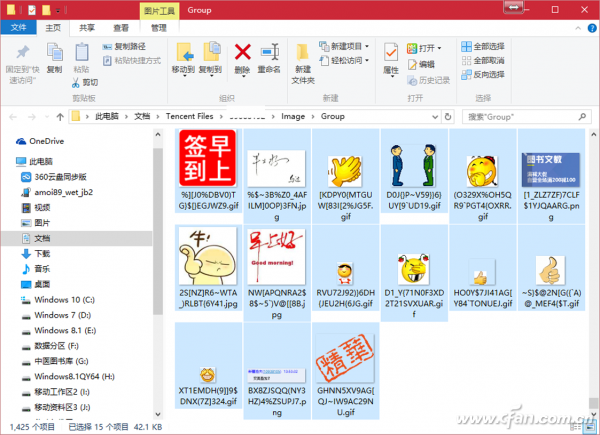Click the blue Help question mark icon
600x435 pixels.
coord(592,28)
